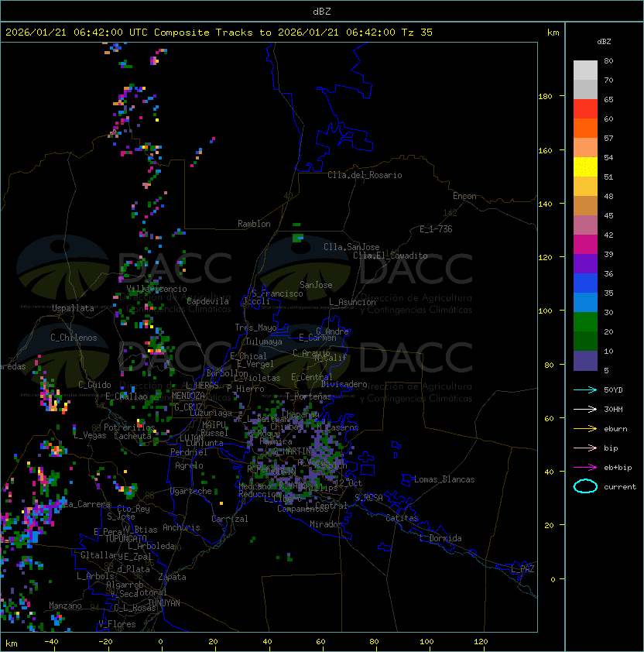
Task: Select the green 20 dBZ color swatch
Action: [x=585, y=322]
